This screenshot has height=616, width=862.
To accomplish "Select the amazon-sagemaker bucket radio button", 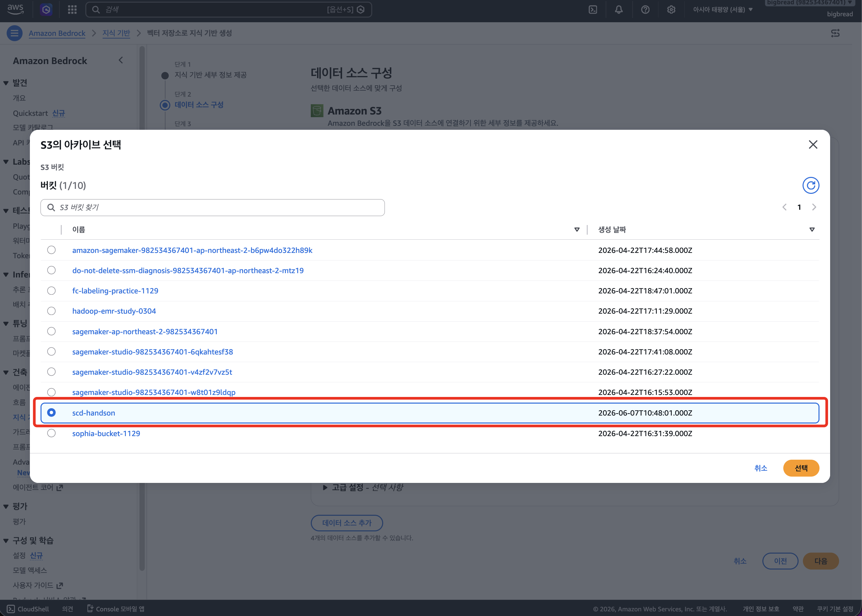I will pos(51,250).
